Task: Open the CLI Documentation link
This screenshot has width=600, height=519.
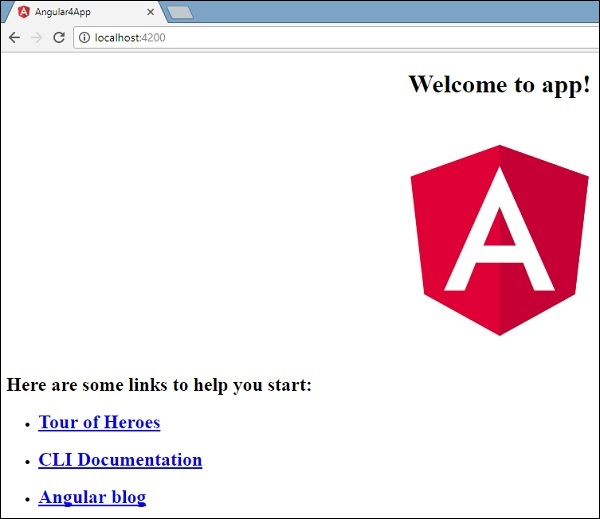Action: (120, 460)
